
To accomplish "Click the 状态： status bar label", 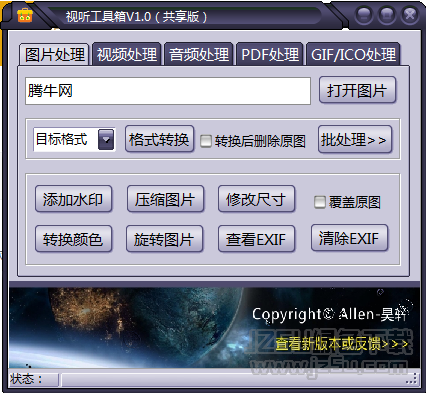I will click(26, 379).
